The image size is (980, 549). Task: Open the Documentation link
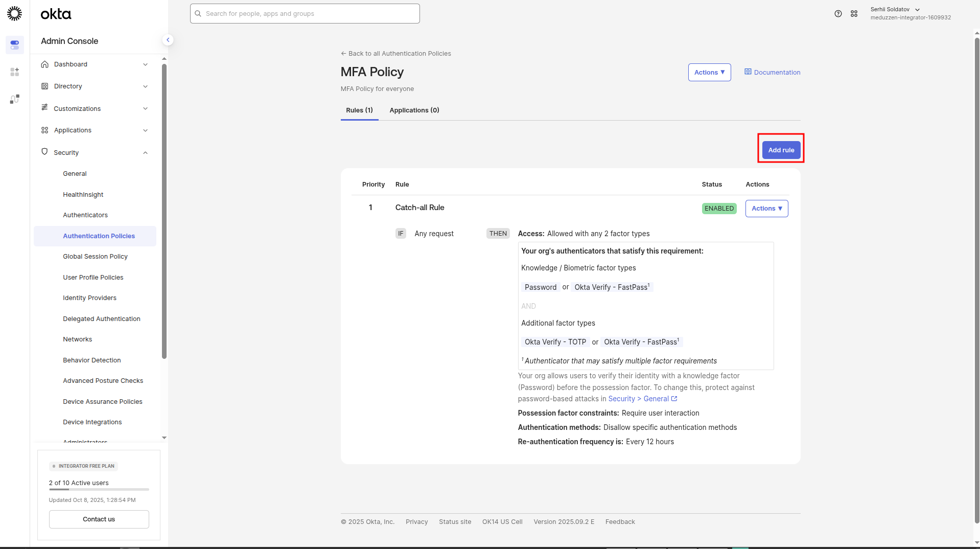[x=772, y=73]
